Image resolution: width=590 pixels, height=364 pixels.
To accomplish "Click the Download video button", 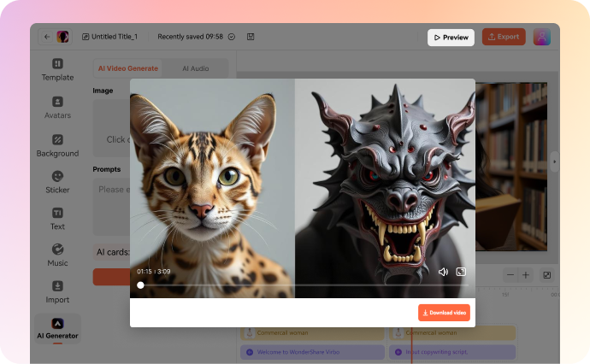I will (x=444, y=313).
